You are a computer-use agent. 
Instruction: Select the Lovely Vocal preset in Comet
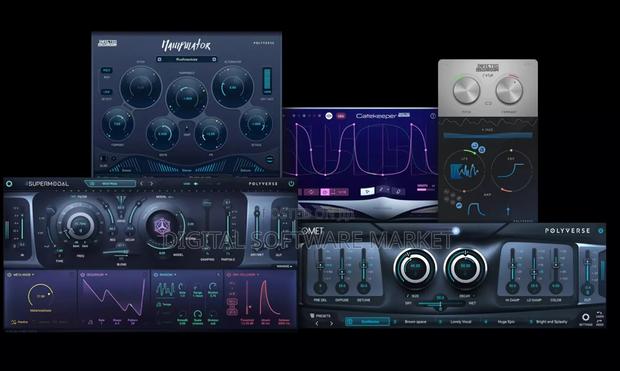point(461,322)
